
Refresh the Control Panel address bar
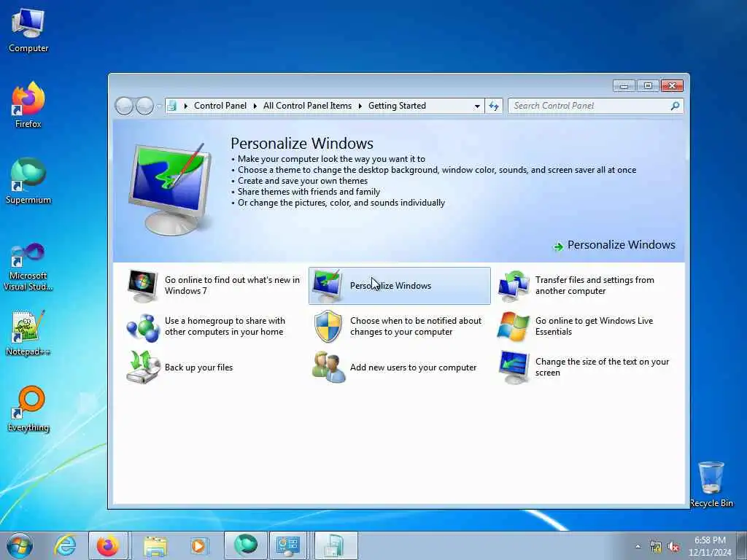pos(494,106)
